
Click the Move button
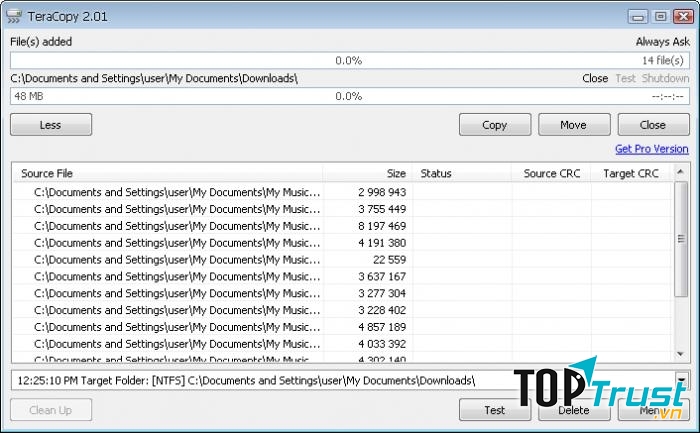(574, 125)
